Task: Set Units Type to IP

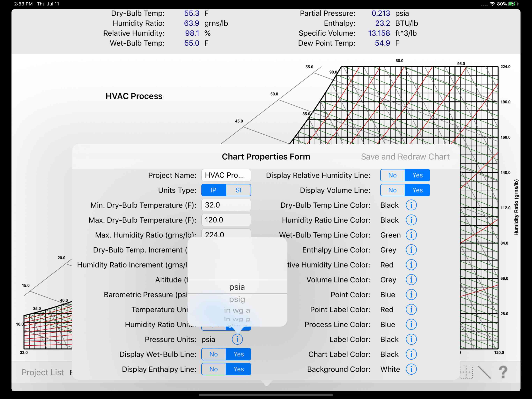Action: coord(214,190)
